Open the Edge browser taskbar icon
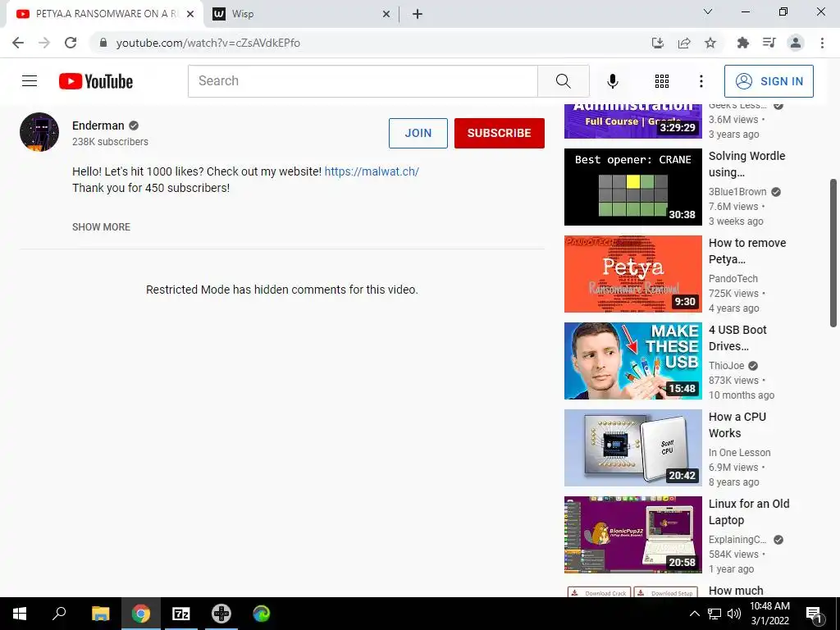 (x=262, y=614)
